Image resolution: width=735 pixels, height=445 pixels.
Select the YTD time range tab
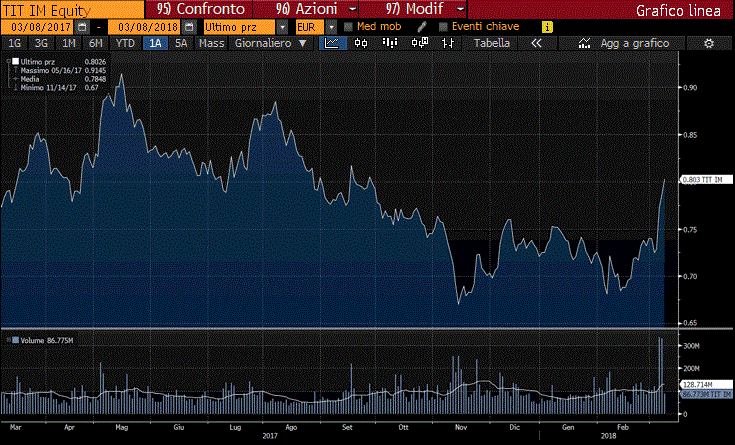tap(125, 43)
